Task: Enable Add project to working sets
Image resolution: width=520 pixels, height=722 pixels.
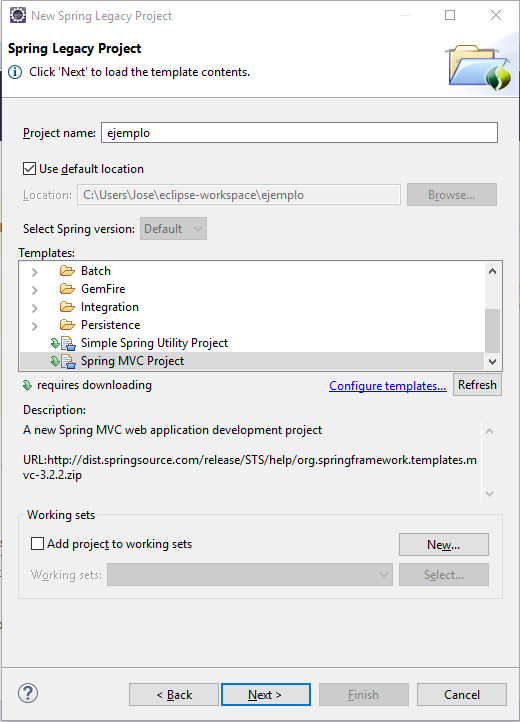Action: coord(37,544)
